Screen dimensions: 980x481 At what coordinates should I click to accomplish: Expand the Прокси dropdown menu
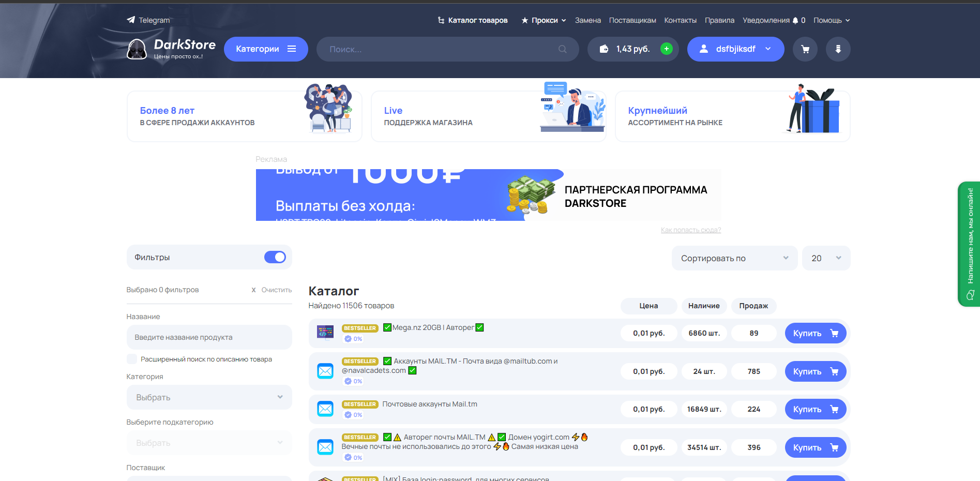click(564, 21)
